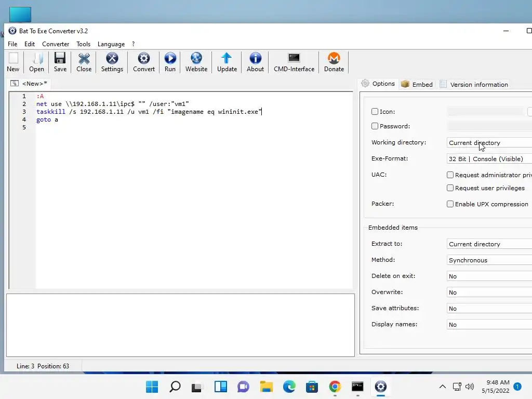The image size is (532, 399).
Task: Launch the CMD-Interface tool
Action: (x=294, y=62)
